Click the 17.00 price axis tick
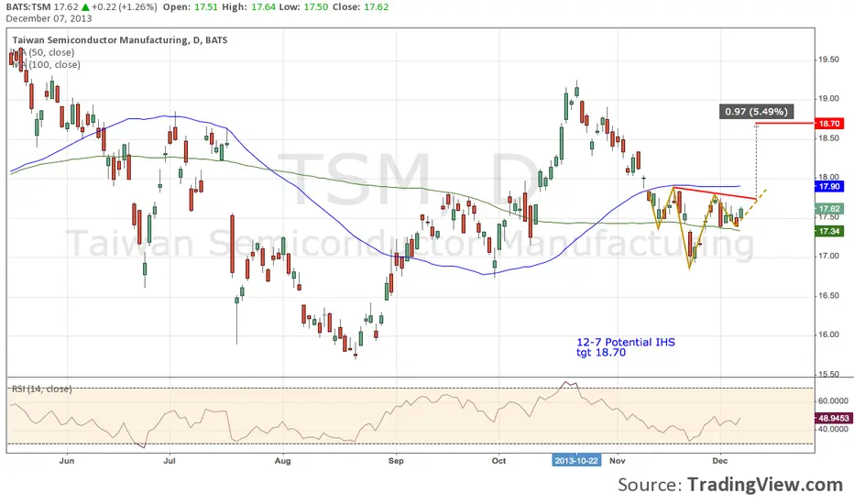854x504 pixels. [x=828, y=256]
